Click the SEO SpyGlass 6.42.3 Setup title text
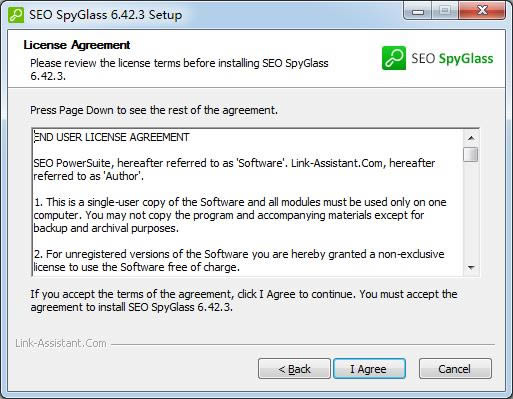The height and width of the screenshot is (399, 513). coord(106,15)
